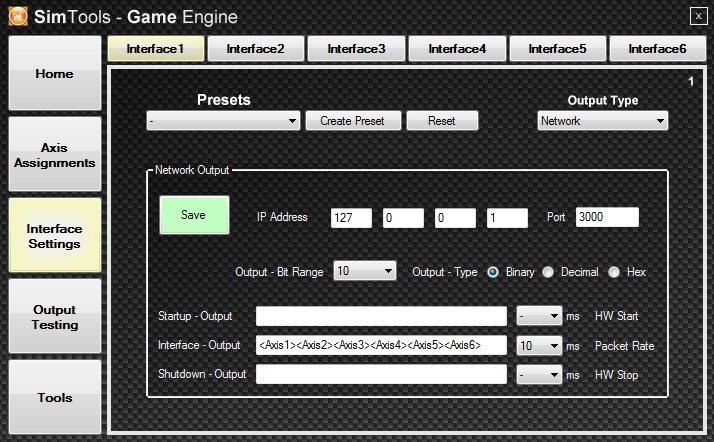Switch to Interface4 tab
Viewport: 714px width, 442px height.
click(457, 49)
